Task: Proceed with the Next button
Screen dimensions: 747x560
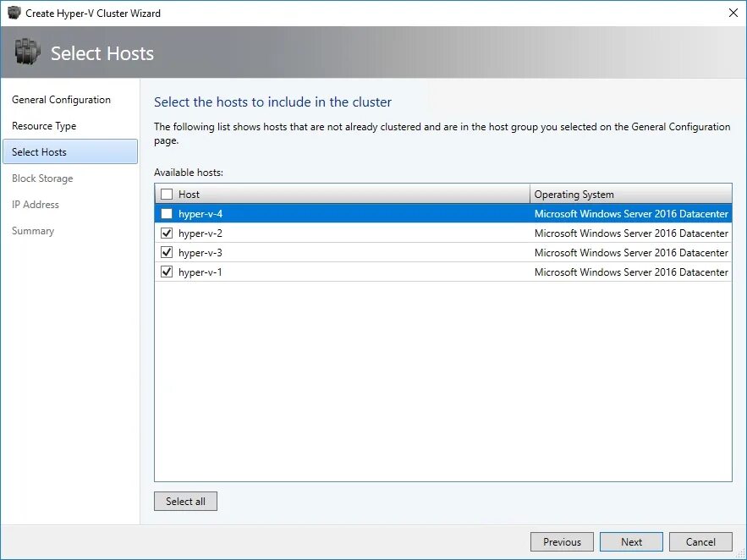Action: (x=631, y=542)
